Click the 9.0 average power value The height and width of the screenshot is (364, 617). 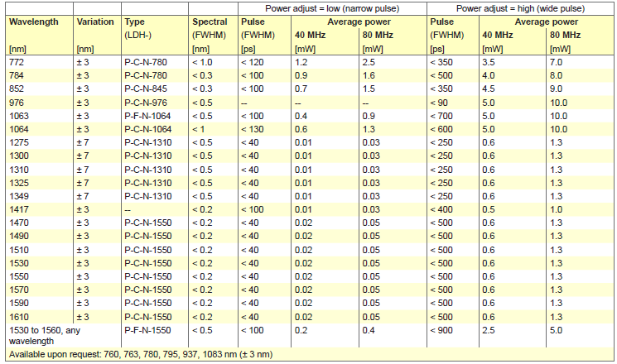[556, 89]
